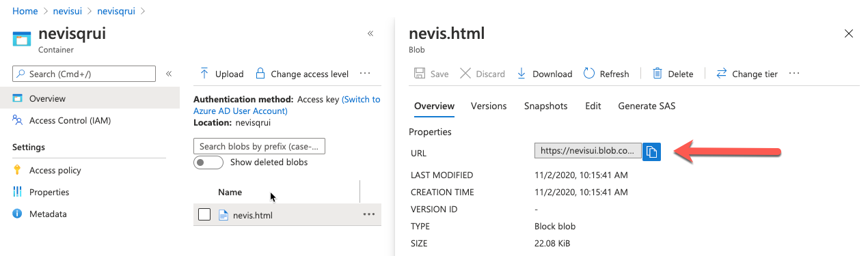Viewport: 868px width, 256px height.
Task: Click the Change tier arrows icon
Action: pyautogui.click(x=721, y=73)
